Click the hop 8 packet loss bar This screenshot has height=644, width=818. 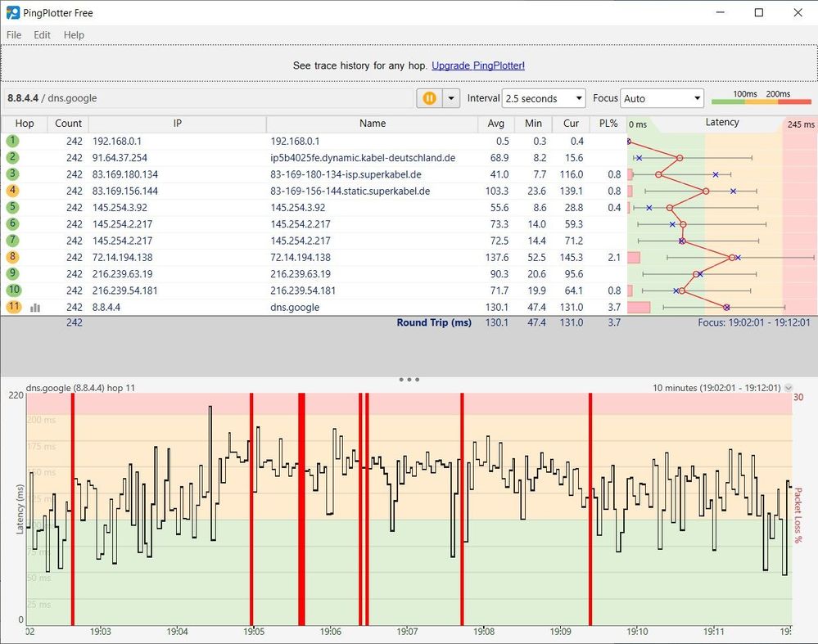click(634, 258)
